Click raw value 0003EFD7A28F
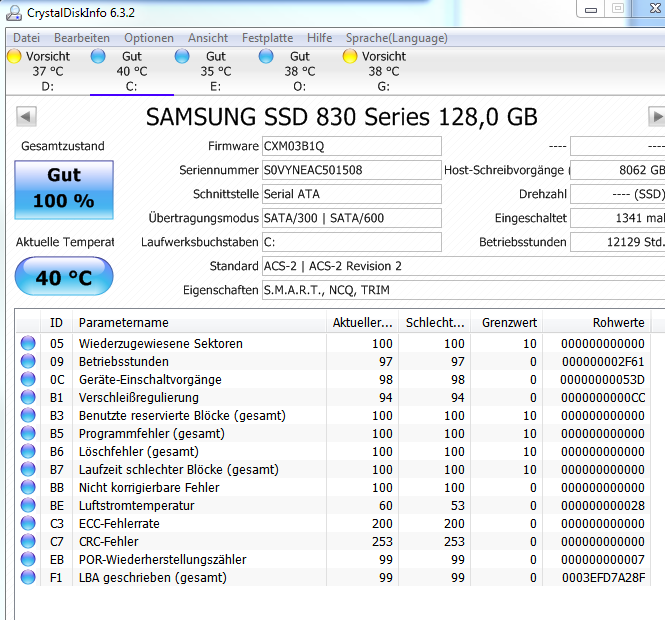 [604, 578]
